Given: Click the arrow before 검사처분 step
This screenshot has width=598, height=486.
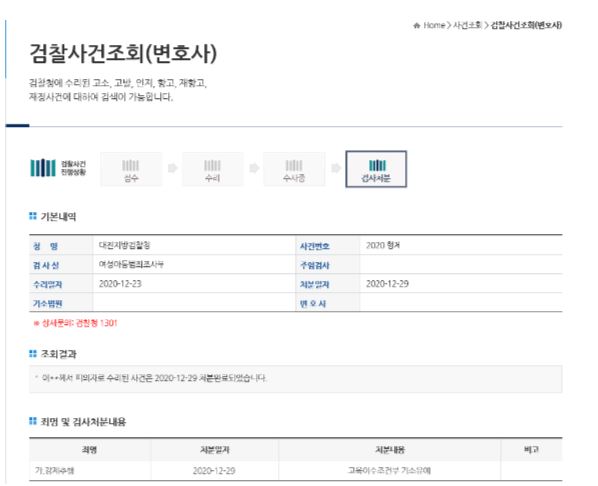Looking at the screenshot, I should tap(336, 168).
